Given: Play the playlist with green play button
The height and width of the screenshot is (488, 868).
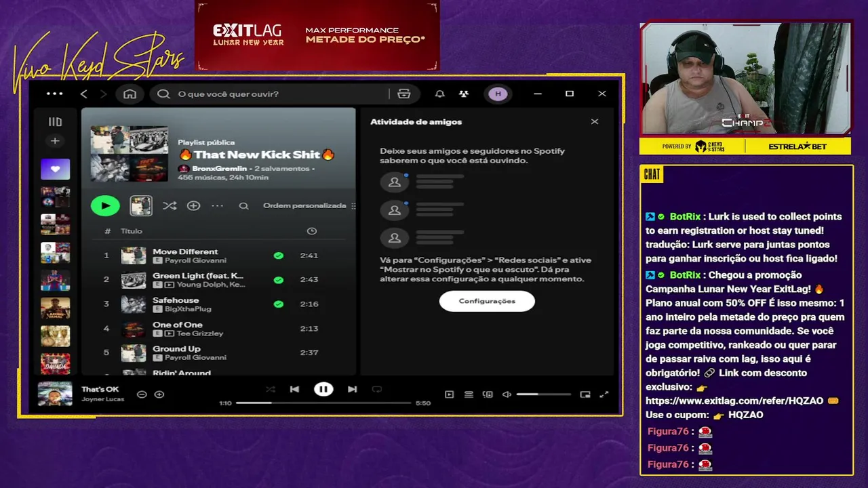Looking at the screenshot, I should (x=105, y=205).
